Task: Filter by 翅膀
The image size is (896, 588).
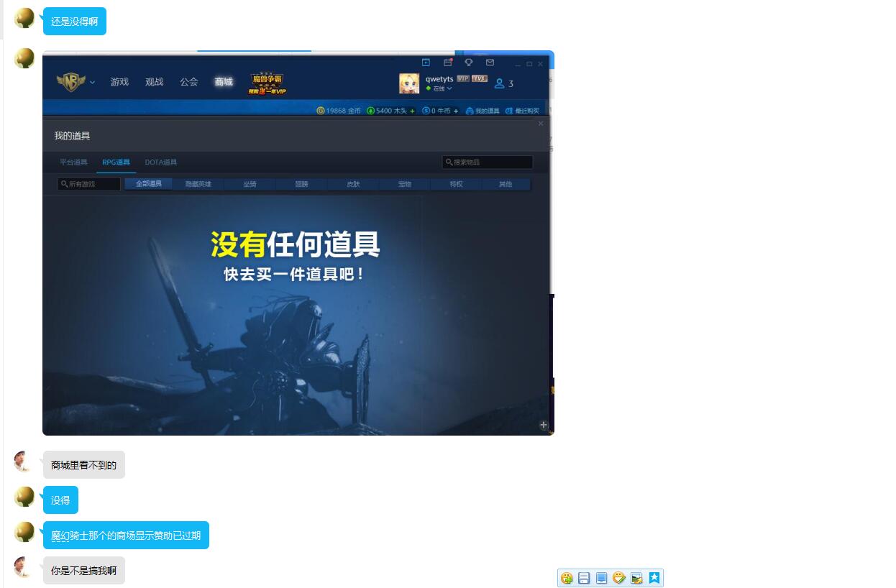Action: 301,184
